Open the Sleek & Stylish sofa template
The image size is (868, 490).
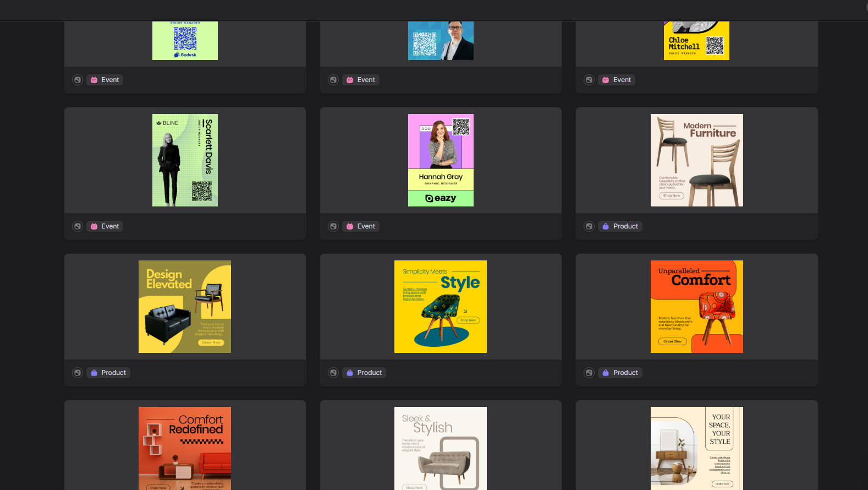point(441,448)
